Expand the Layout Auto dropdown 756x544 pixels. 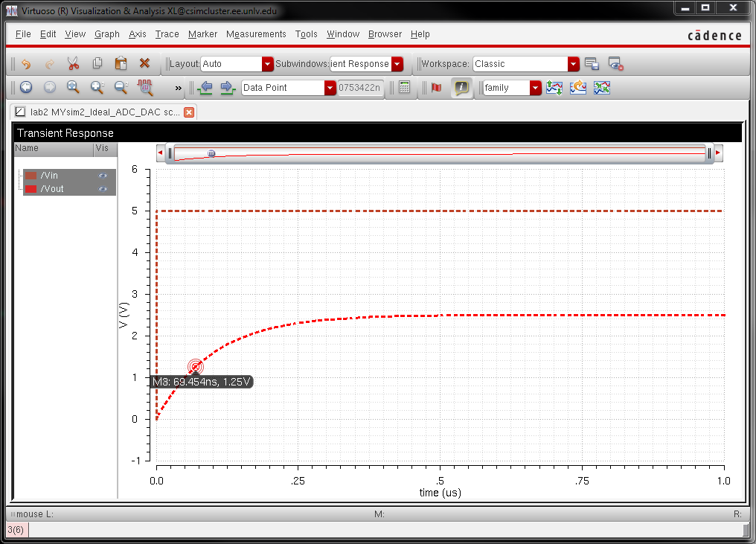[x=267, y=64]
